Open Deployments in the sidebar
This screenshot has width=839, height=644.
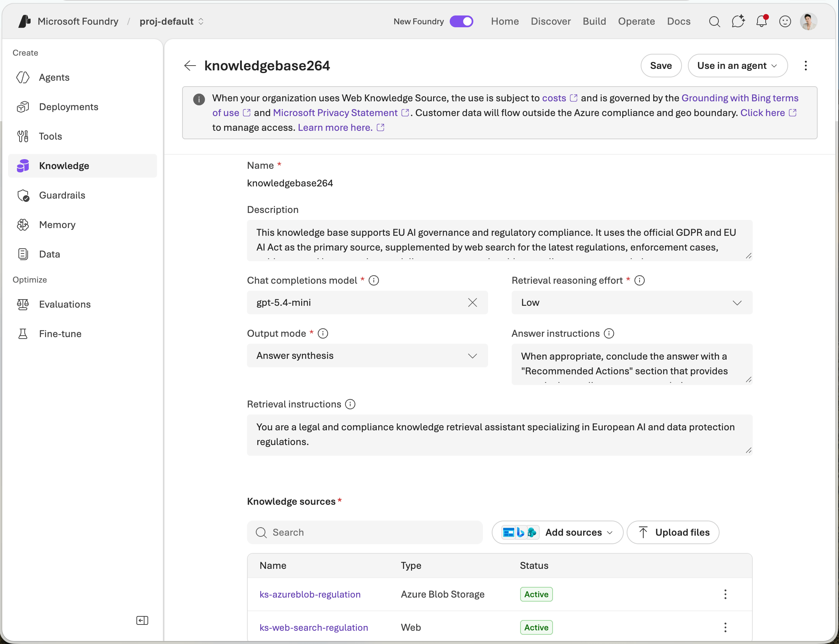pos(83,107)
